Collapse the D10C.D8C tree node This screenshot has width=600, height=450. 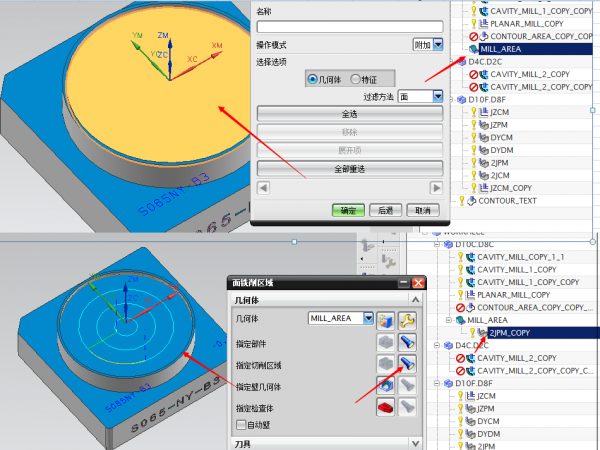tap(437, 245)
